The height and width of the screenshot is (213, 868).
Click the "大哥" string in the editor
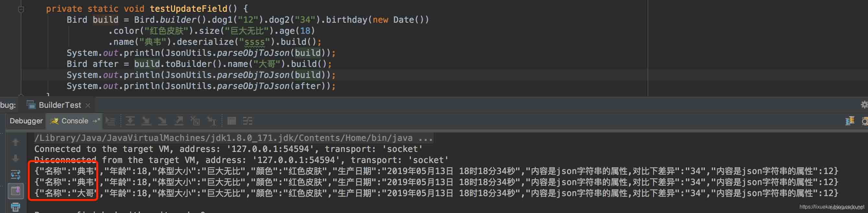[x=267, y=64]
